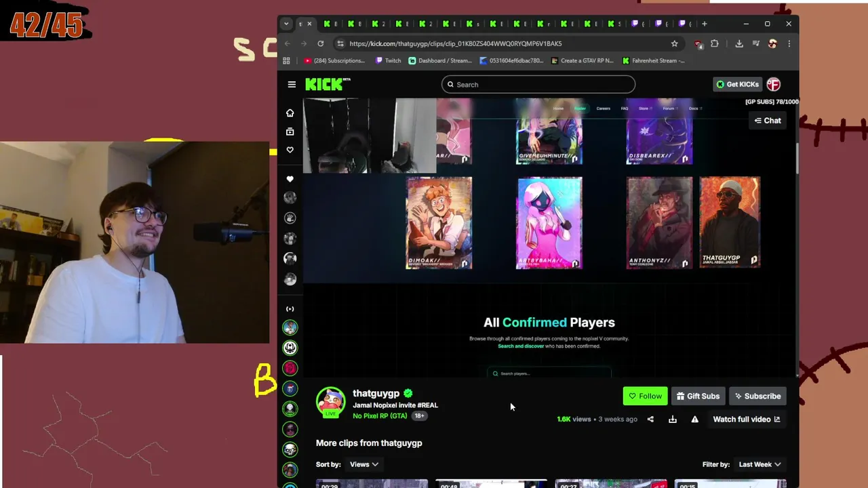This screenshot has width=868, height=488.
Task: Open the Chrome profile avatar
Action: [x=772, y=43]
